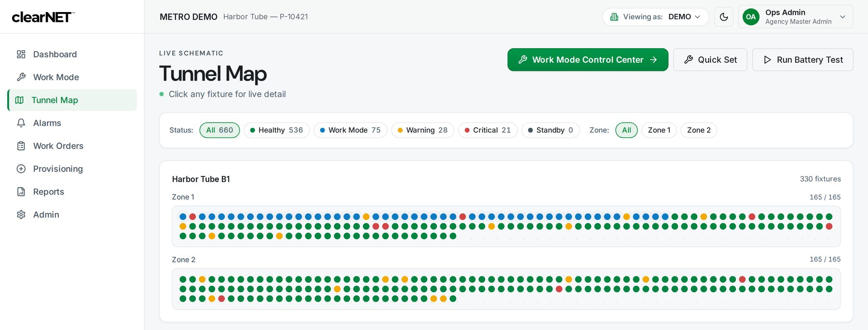Start Run Battery Test
The height and width of the screenshot is (330, 868).
[x=802, y=60]
